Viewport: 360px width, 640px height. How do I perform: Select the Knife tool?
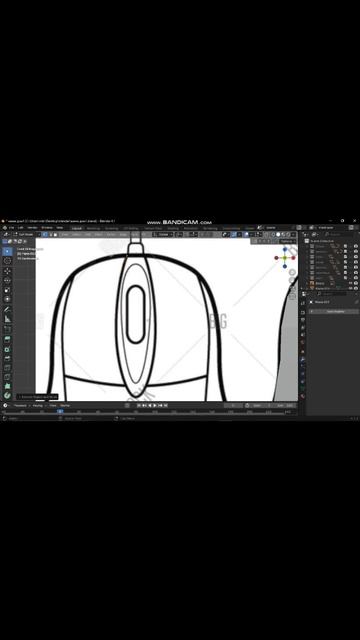pyautogui.click(x=7, y=377)
